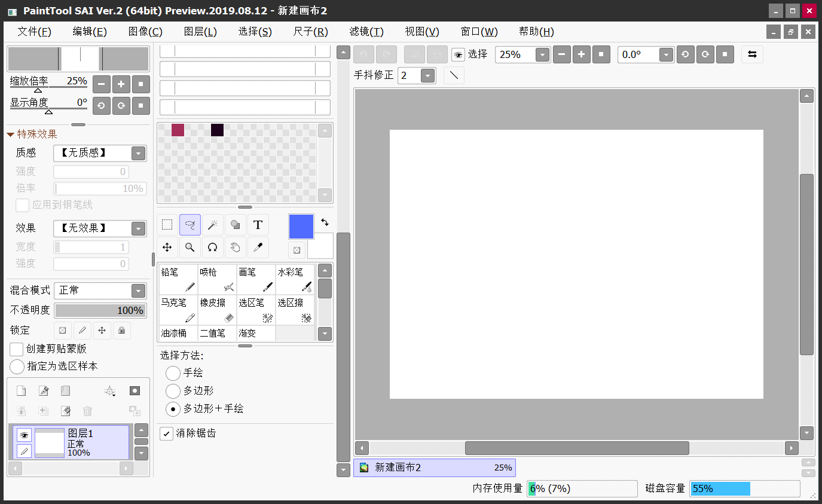Rotate view counterclockwise in navigator panel
The width and height of the screenshot is (822, 504).
pyautogui.click(x=101, y=105)
